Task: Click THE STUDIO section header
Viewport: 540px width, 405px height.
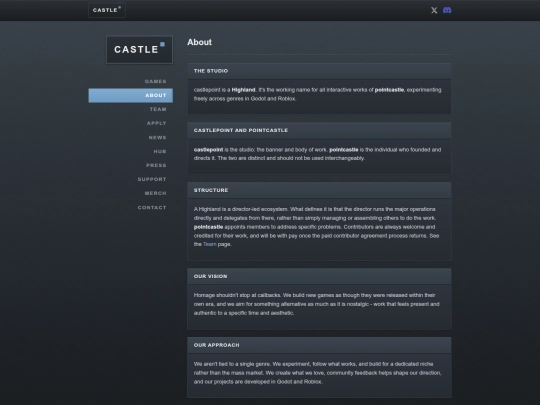Action: click(x=319, y=71)
